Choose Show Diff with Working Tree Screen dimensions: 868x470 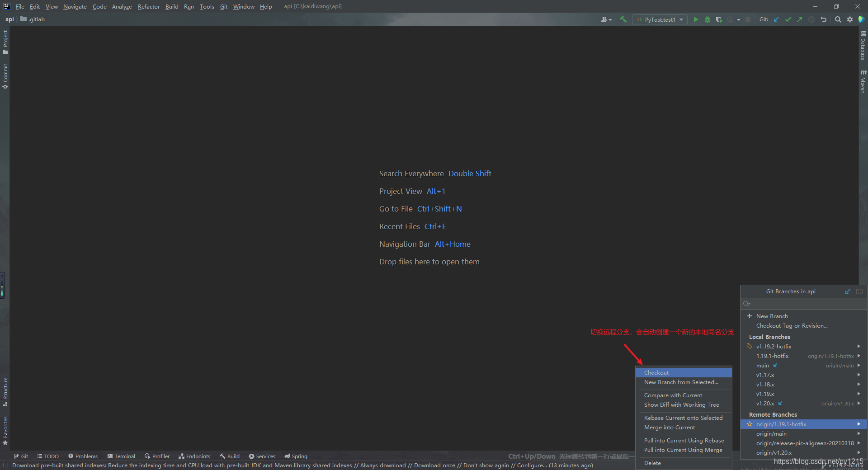[684, 404]
